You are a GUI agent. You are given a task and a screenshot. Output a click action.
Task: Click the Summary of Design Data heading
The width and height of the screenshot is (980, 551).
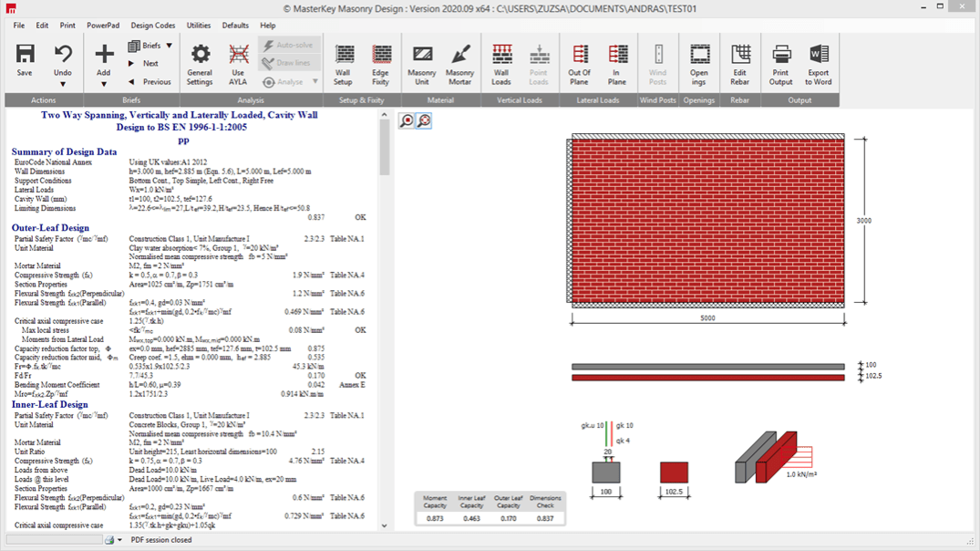[64, 152]
